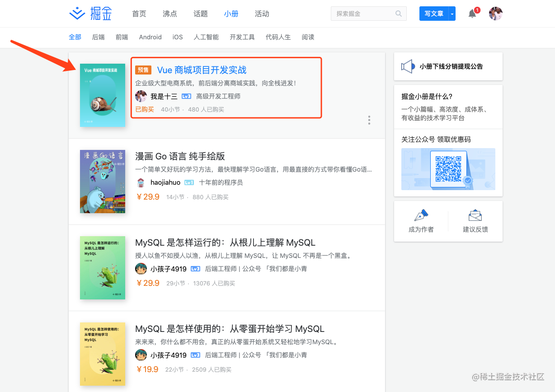Open 沸点 in the navigation
The width and height of the screenshot is (555, 392).
[170, 14]
